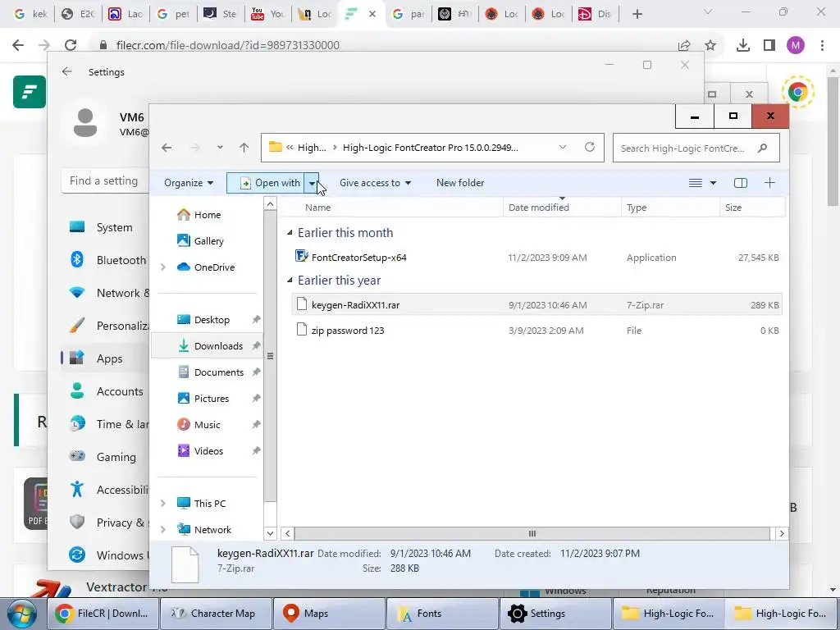Open Home in navigation pane
Viewport: 840px width, 630px height.
[x=207, y=215]
